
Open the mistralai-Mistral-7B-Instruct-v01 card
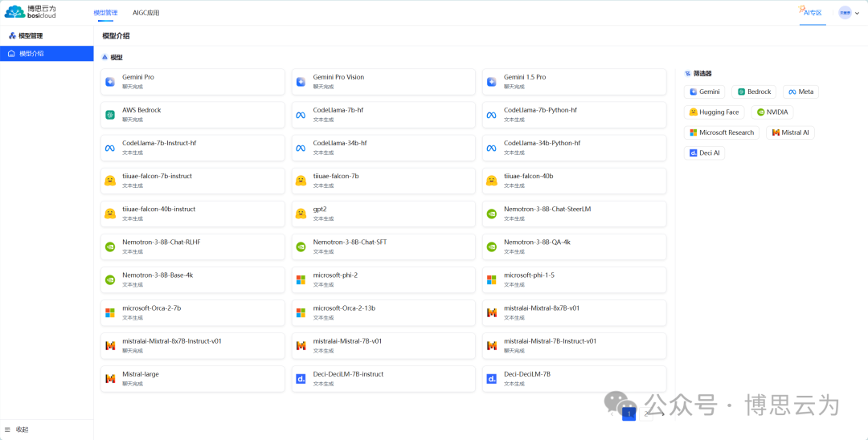tap(574, 346)
